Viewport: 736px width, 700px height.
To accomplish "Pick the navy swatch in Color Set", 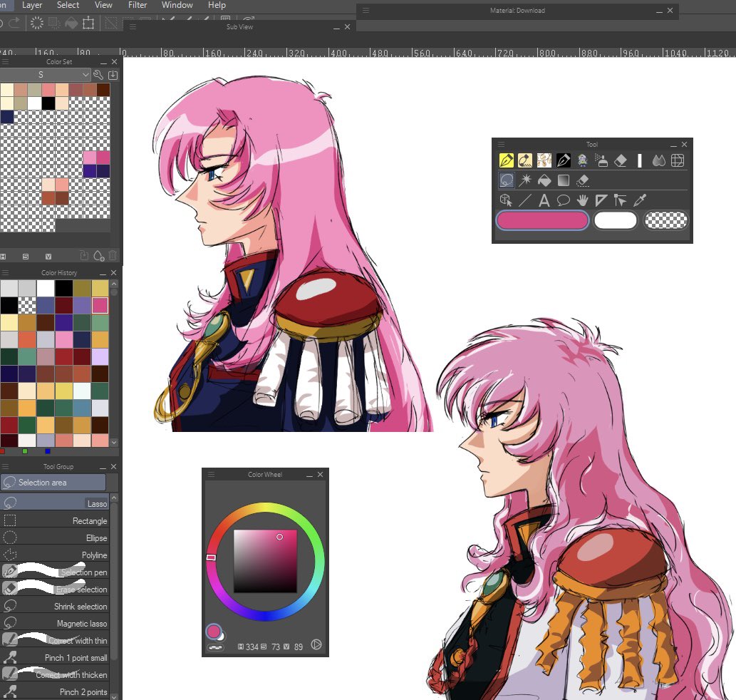I will [7, 116].
